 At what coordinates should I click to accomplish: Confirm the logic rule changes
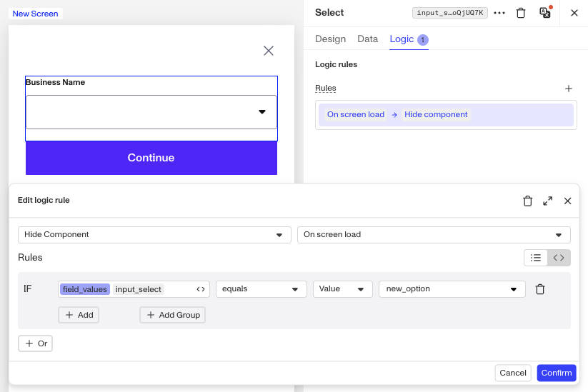point(556,373)
